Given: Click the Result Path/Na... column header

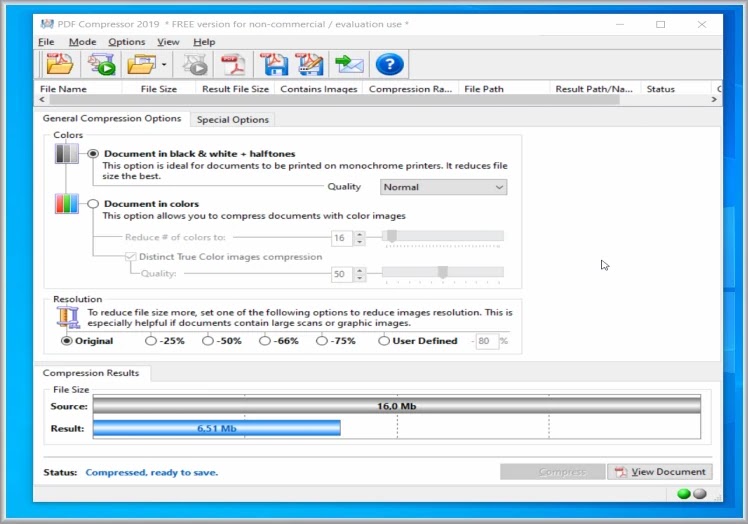Looking at the screenshot, I should click(594, 89).
